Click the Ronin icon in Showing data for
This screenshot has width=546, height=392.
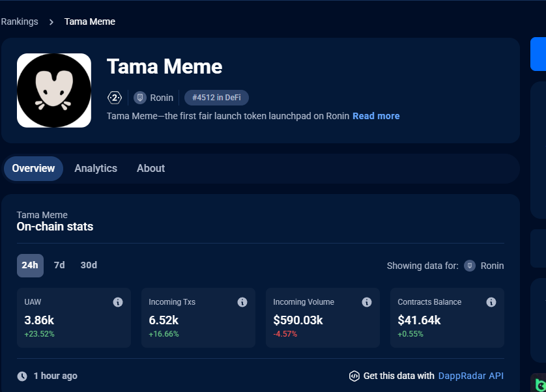click(x=470, y=266)
